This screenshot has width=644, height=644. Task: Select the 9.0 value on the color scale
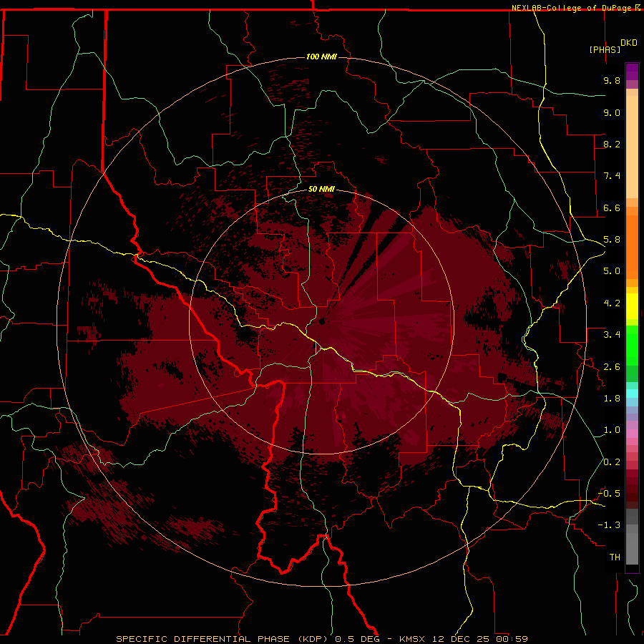point(612,112)
